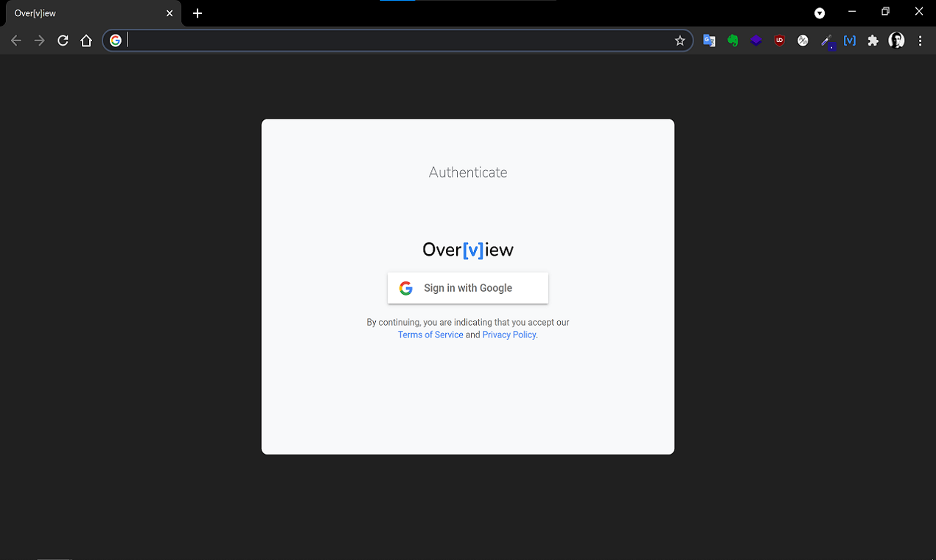Click the circular A/W extension icon

(803, 41)
